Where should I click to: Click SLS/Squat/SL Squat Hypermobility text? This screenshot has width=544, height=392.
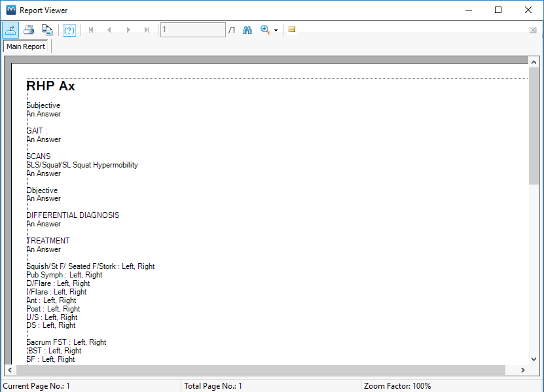(x=82, y=165)
